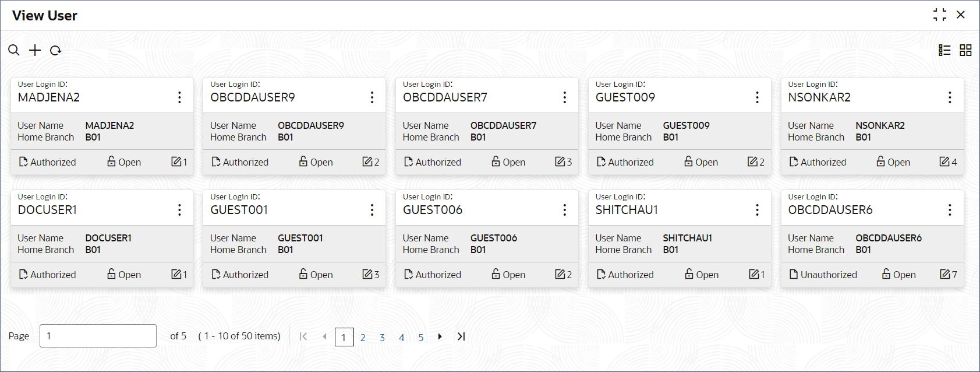
Task: Click Unauthorized status on OBCDDAUSER6 card
Action: pyautogui.click(x=829, y=275)
